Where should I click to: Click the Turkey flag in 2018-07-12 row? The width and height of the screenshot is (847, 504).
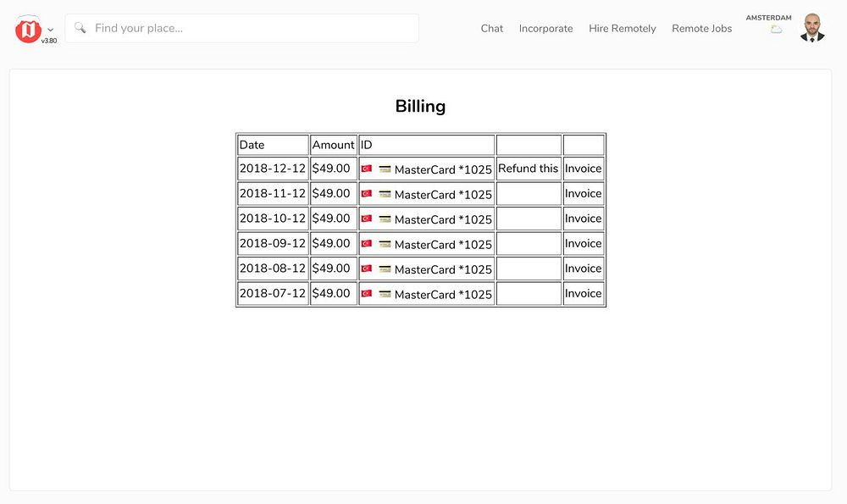point(366,293)
